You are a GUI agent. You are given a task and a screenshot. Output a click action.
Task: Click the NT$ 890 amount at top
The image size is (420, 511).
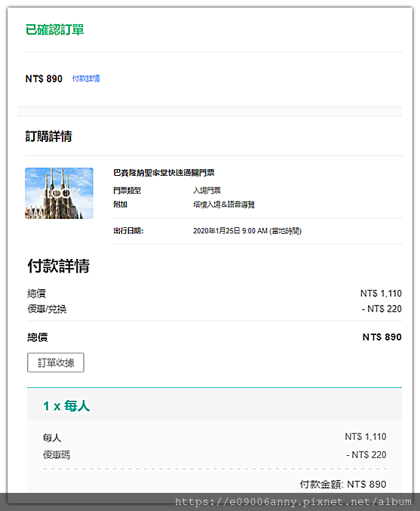[44, 78]
